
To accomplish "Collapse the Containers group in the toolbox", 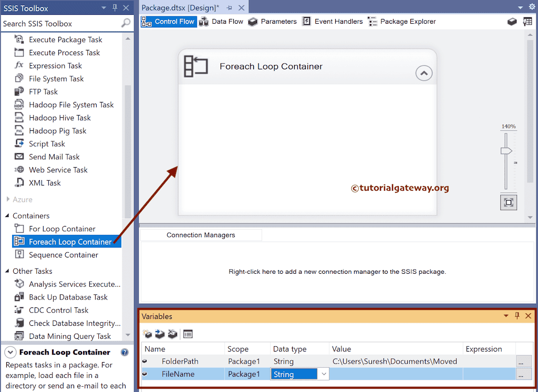I will point(7,215).
